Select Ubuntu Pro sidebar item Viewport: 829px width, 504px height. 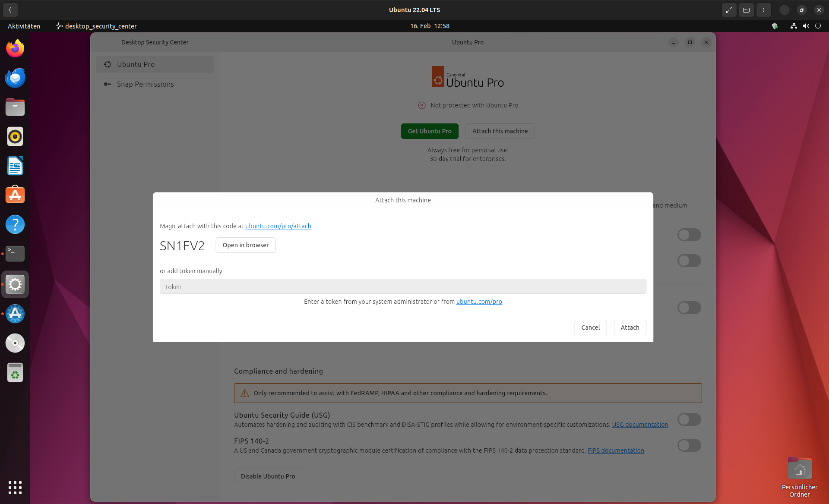136,64
